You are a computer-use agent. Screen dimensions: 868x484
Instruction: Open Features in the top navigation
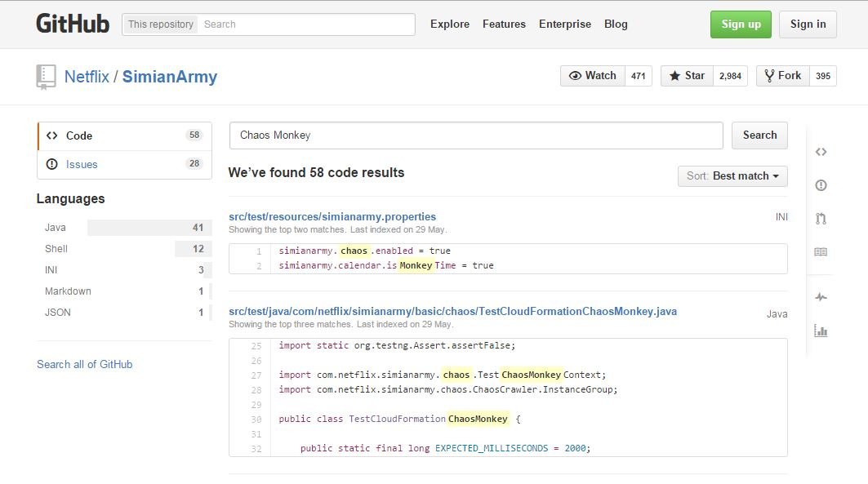pos(504,24)
